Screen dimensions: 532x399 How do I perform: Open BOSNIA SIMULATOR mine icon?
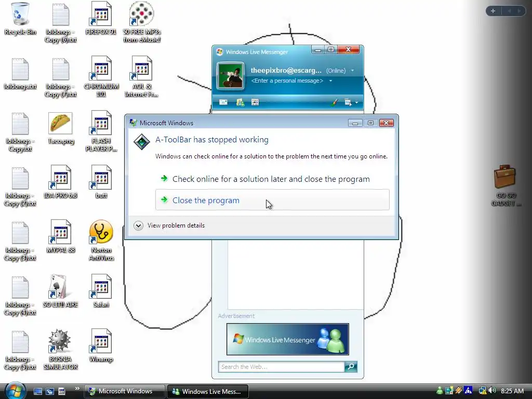tap(60, 341)
